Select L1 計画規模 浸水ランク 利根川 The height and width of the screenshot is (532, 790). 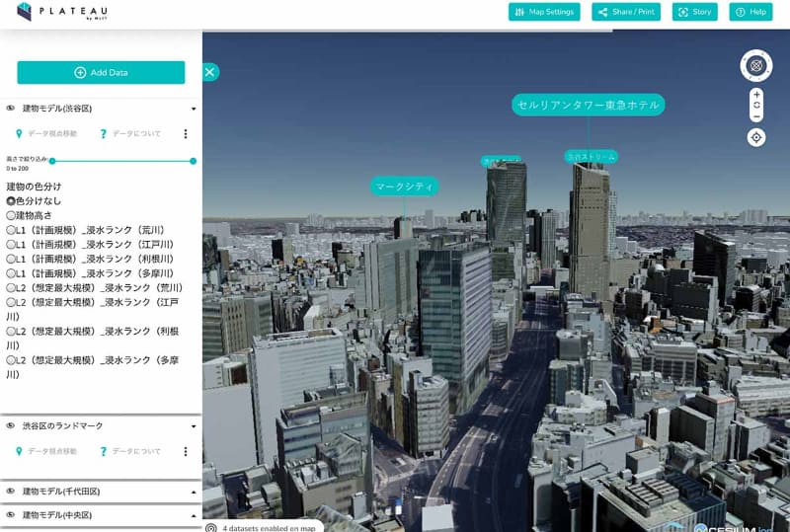[x=11, y=259]
